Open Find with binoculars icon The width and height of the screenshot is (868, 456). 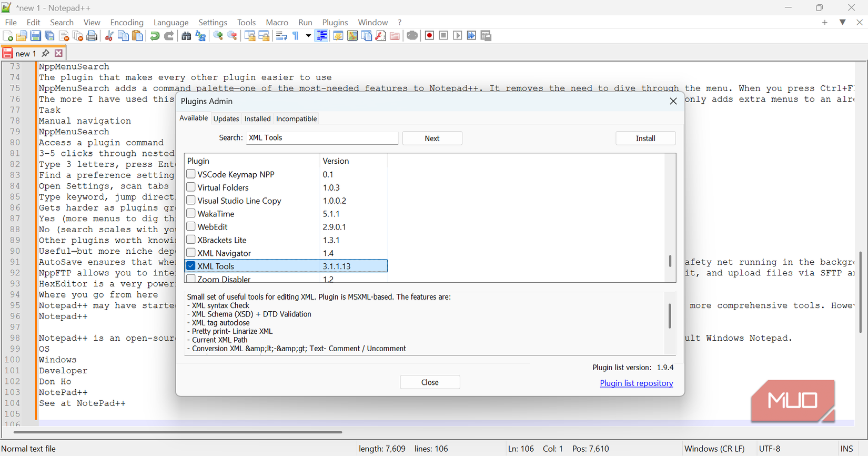[186, 36]
